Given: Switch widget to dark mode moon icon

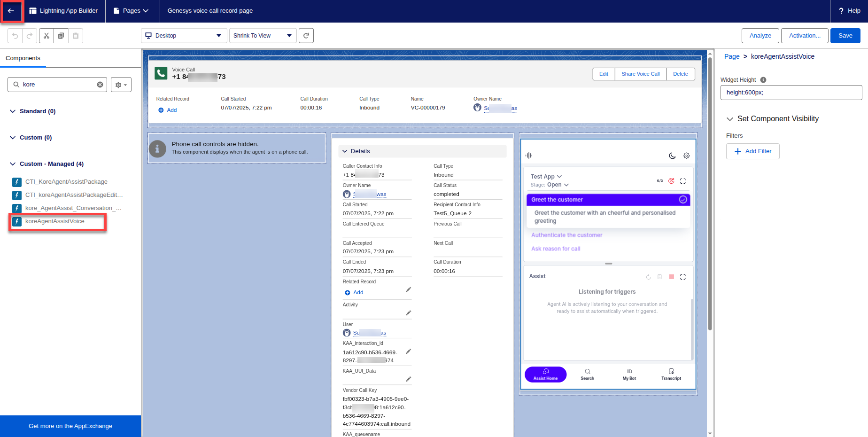Looking at the screenshot, I should [672, 156].
